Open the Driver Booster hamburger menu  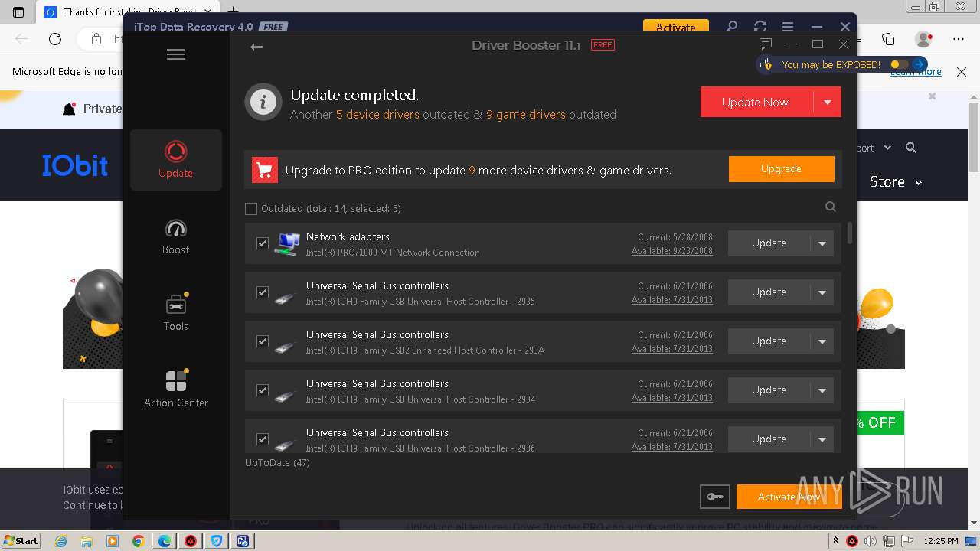point(176,54)
